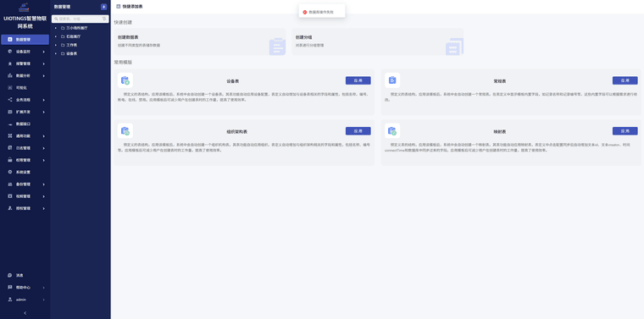Viewport: 644px width, 319px height.
Task: Click the UIOTINGS智慧物联网系统 title text
Action: tap(25, 22)
